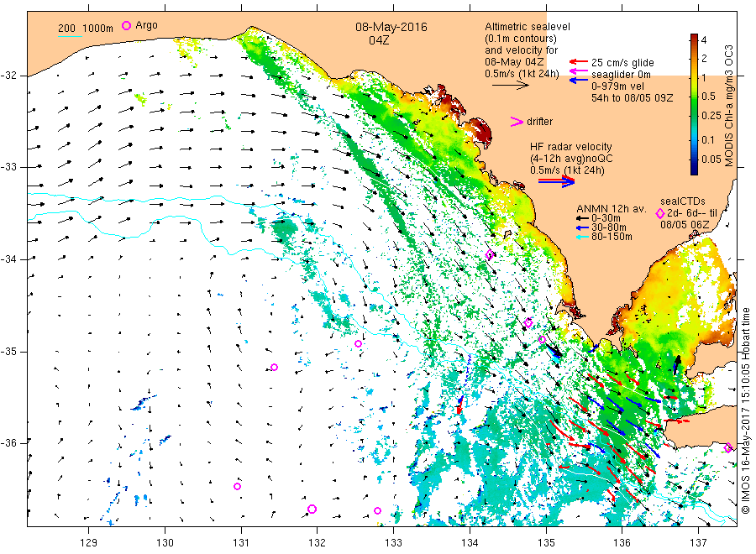Click the blue 0-979m vel legend arrow

579,80
